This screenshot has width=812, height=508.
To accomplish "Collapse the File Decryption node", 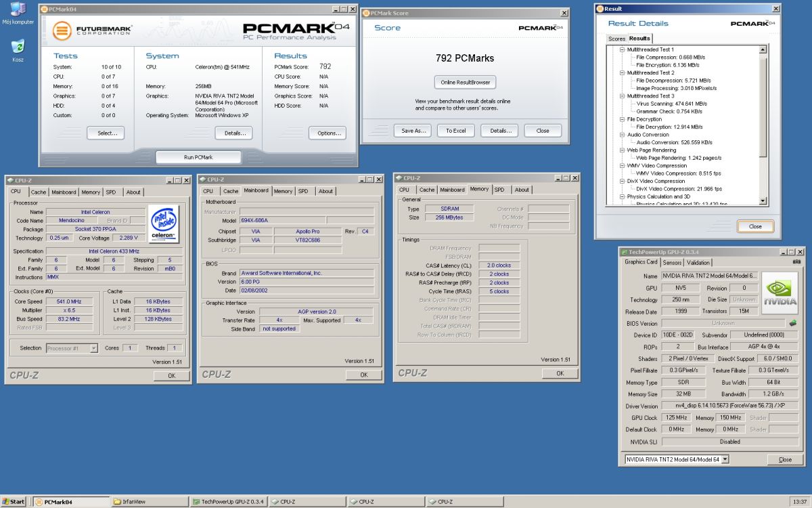I will click(622, 119).
